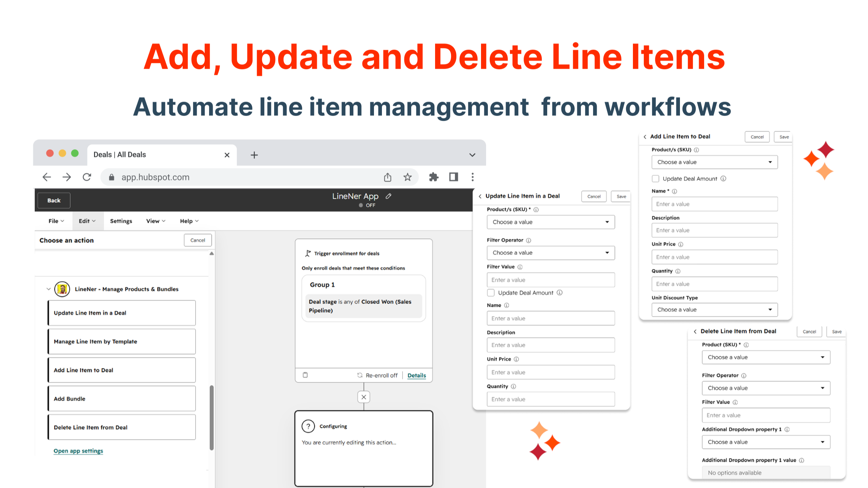Screen dimensions: 868x488
Task: Check Update Deal Amount in Update Line Item panel
Action: (x=491, y=293)
